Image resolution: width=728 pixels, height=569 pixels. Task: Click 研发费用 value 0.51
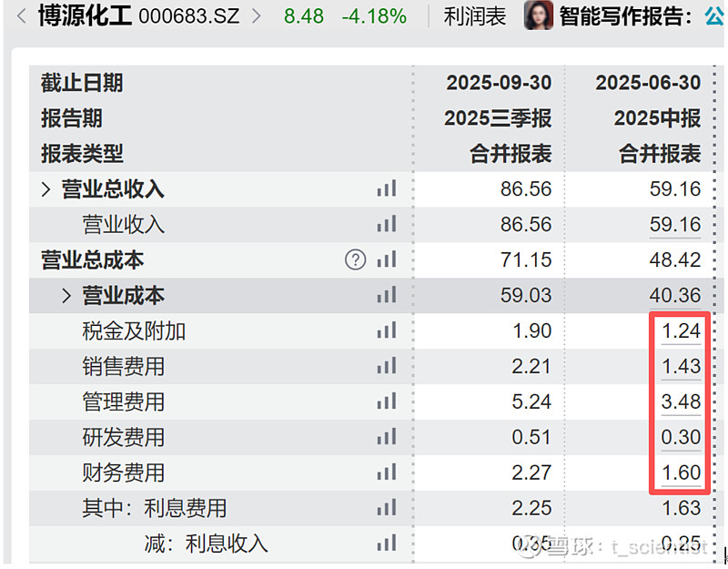point(531,437)
